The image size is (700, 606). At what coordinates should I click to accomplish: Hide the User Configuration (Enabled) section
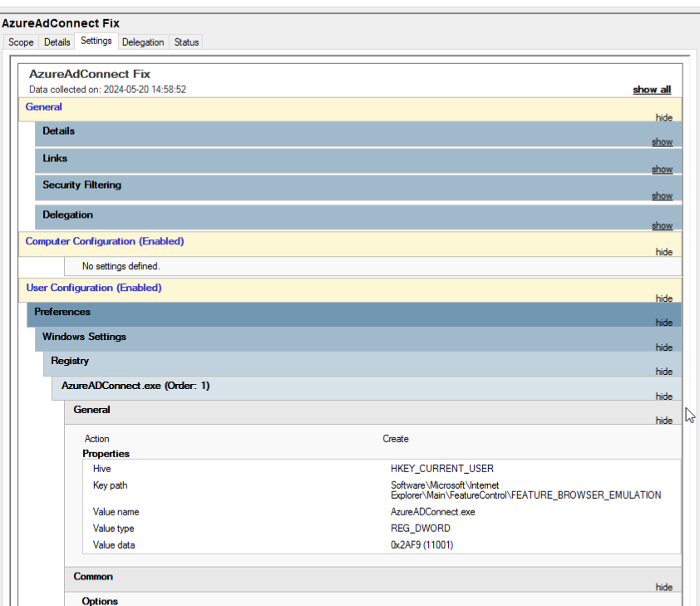pos(663,298)
